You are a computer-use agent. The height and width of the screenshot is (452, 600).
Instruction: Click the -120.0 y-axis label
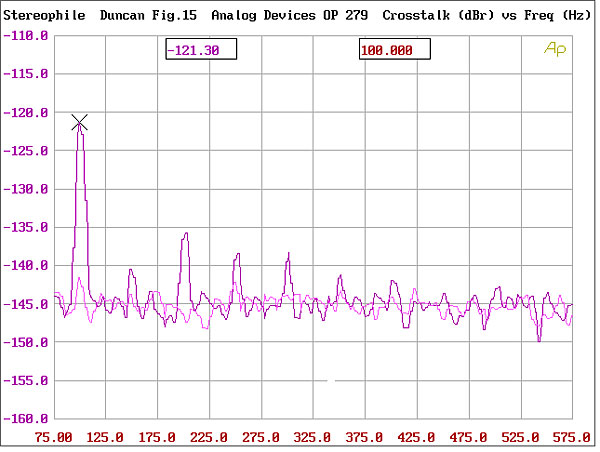[26, 113]
